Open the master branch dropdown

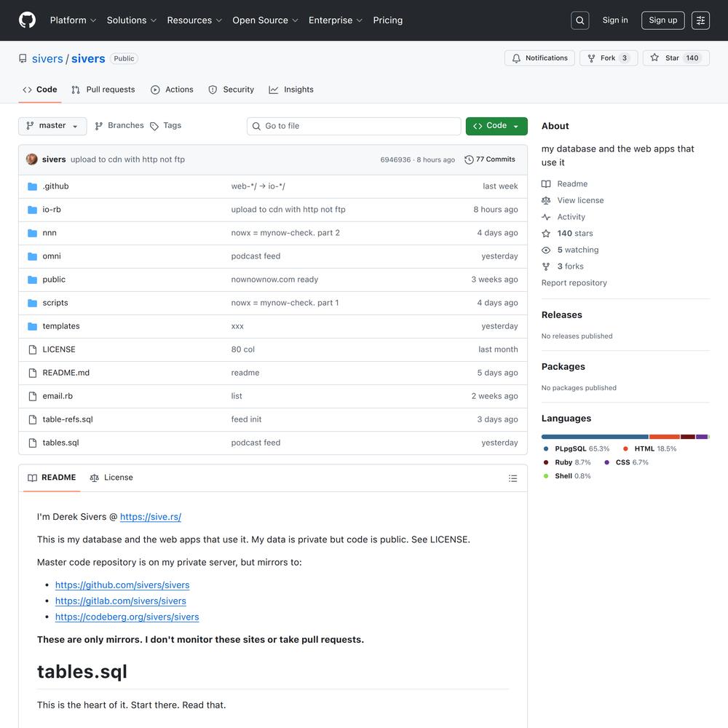tap(52, 126)
